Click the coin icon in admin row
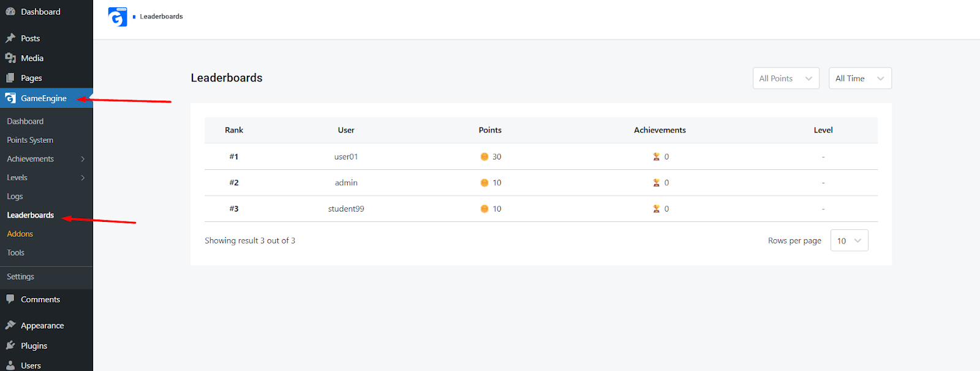The width and height of the screenshot is (980, 371). (x=484, y=183)
